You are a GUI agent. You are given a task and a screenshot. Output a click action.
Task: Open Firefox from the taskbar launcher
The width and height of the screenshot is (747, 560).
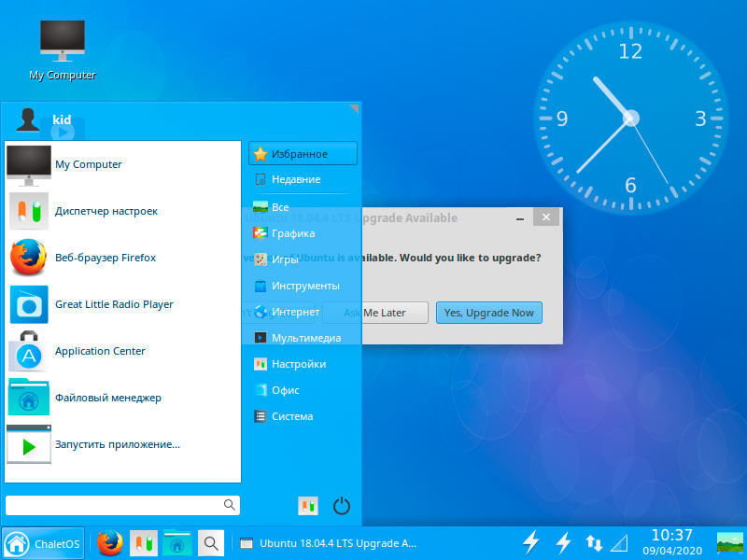(x=109, y=543)
